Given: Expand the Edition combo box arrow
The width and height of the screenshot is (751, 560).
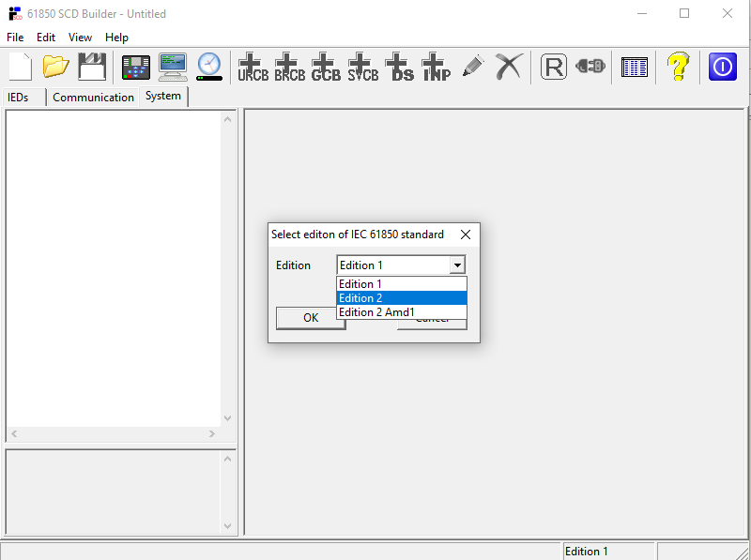Looking at the screenshot, I should click(x=457, y=265).
